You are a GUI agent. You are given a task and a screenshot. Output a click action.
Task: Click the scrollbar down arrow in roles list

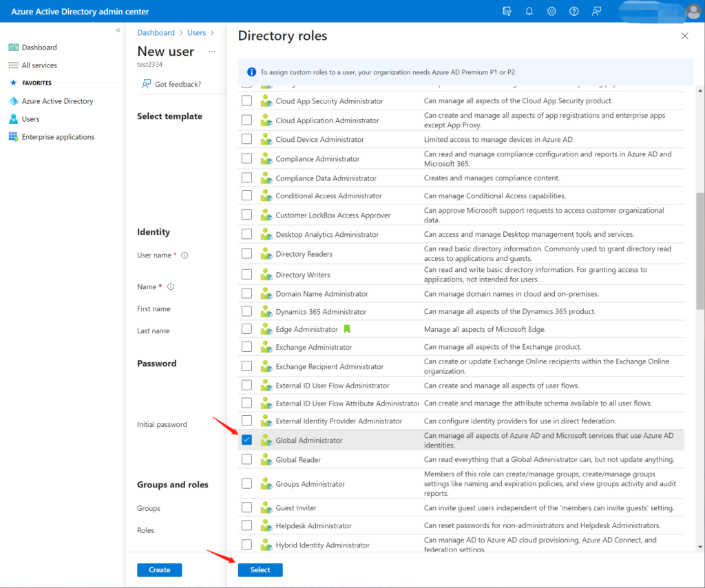pos(700,547)
